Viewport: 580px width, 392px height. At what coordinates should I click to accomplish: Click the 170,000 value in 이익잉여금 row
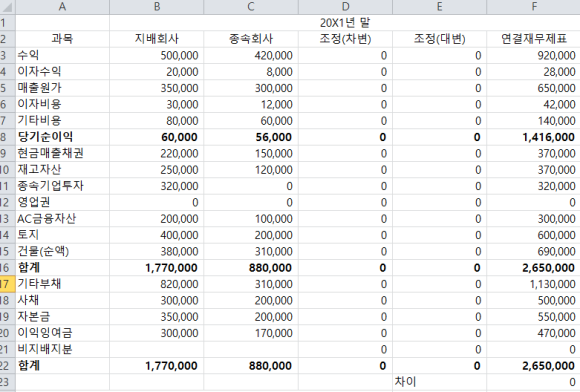coord(251,333)
